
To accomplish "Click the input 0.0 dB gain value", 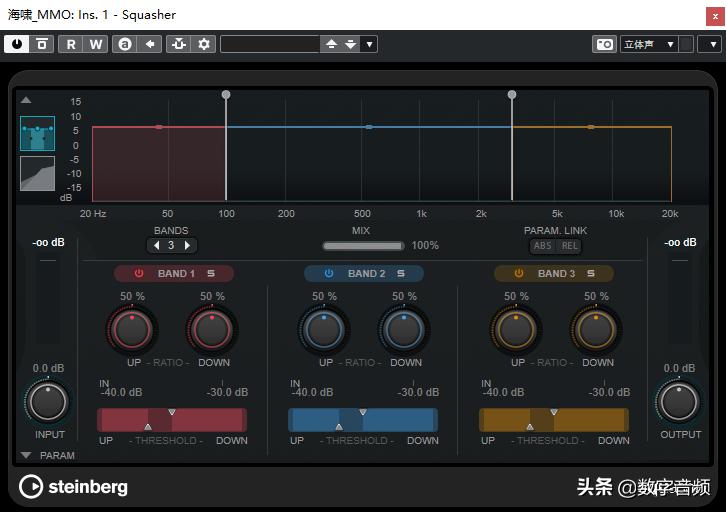I will coord(48,368).
